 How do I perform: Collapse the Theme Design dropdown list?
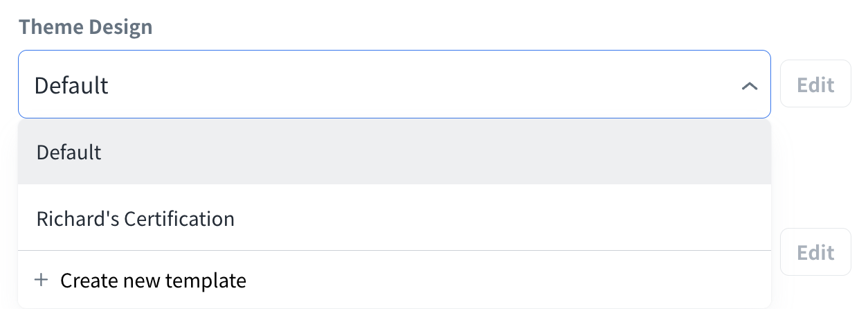(749, 87)
